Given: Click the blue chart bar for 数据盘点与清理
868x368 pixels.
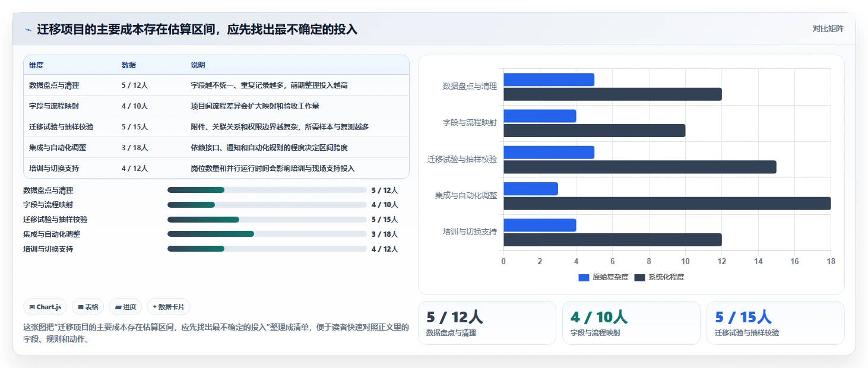Looking at the screenshot, I should click(549, 80).
